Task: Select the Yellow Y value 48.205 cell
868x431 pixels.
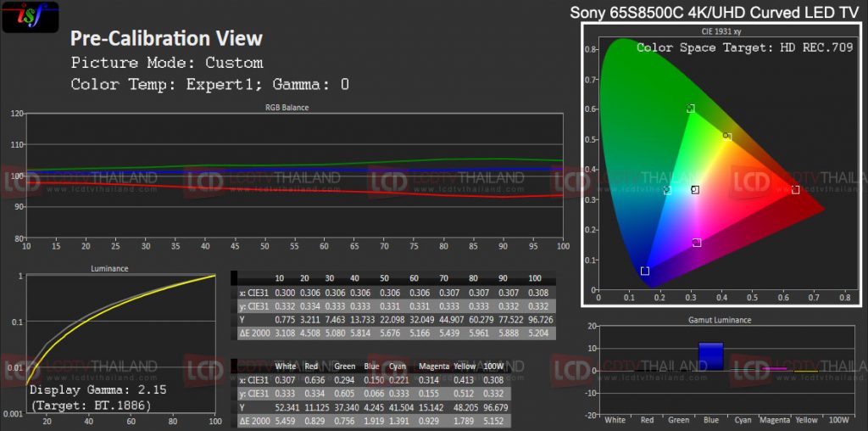Action: pyautogui.click(x=465, y=407)
